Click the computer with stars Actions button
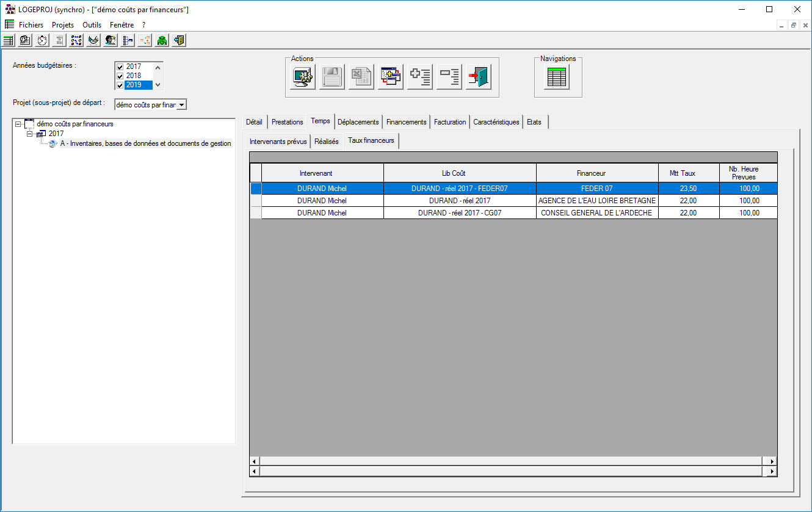 pos(303,78)
